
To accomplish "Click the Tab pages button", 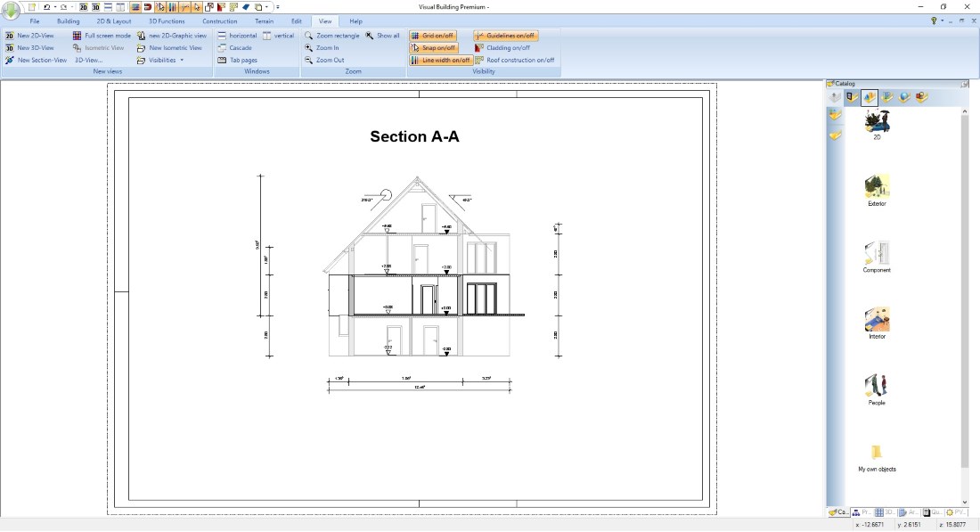I will [242, 61].
